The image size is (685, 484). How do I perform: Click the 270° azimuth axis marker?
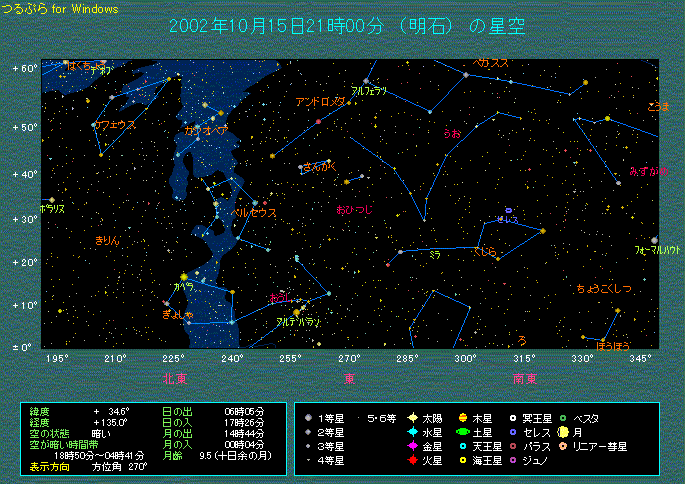(349, 358)
